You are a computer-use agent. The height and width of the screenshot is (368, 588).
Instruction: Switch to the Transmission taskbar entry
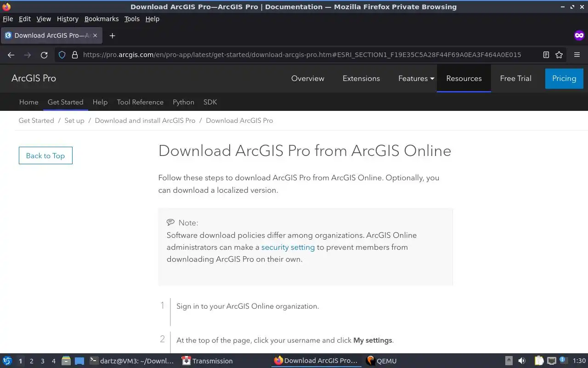click(x=208, y=361)
